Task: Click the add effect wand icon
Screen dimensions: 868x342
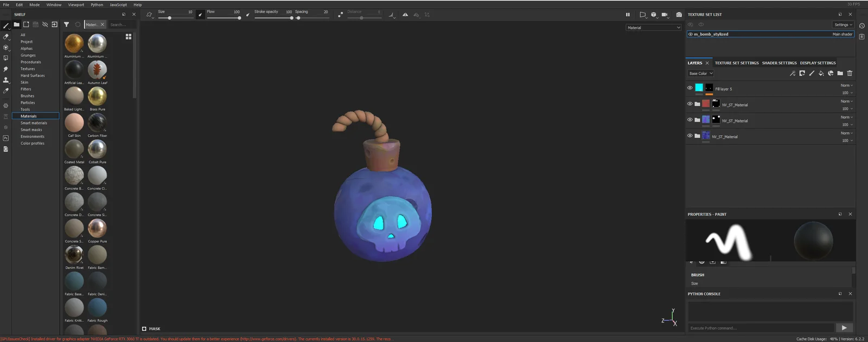Action: 793,73
